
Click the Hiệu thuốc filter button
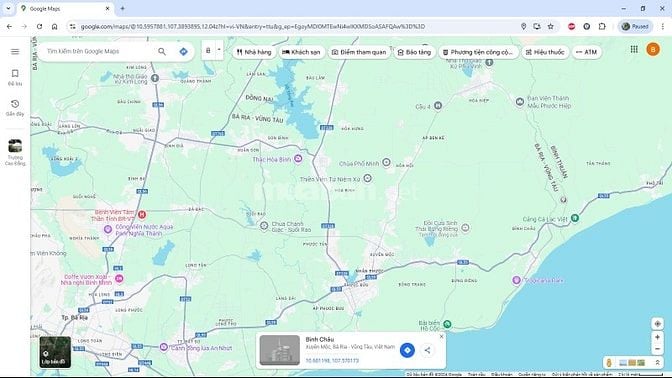545,52
